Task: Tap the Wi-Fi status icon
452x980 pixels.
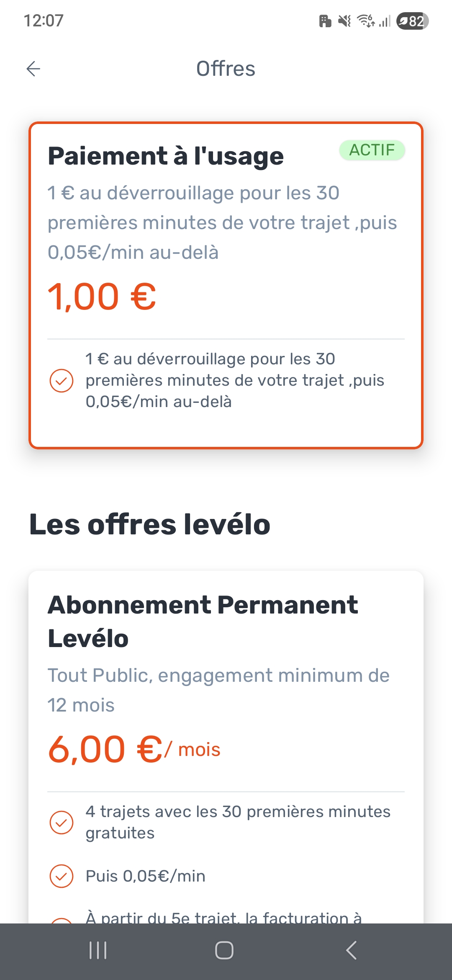Action: click(365, 21)
